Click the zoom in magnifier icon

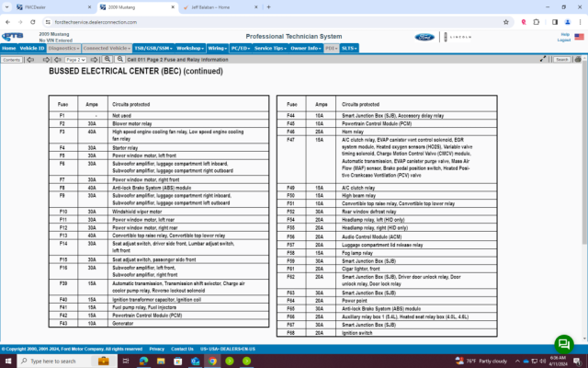[x=107, y=59]
